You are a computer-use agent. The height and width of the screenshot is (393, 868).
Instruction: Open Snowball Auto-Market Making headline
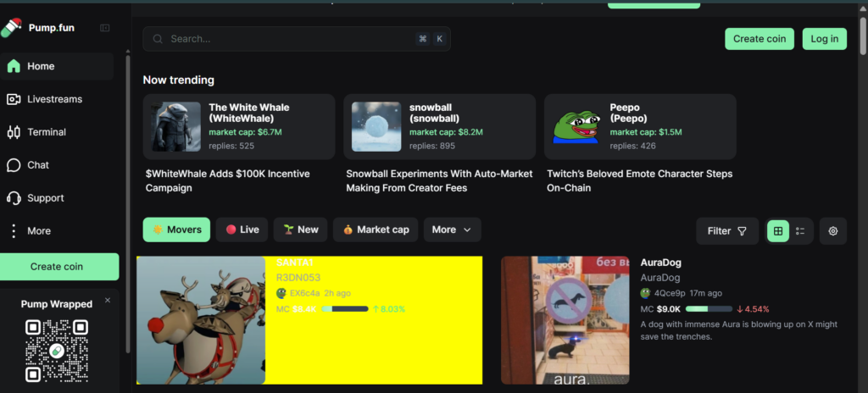point(440,181)
